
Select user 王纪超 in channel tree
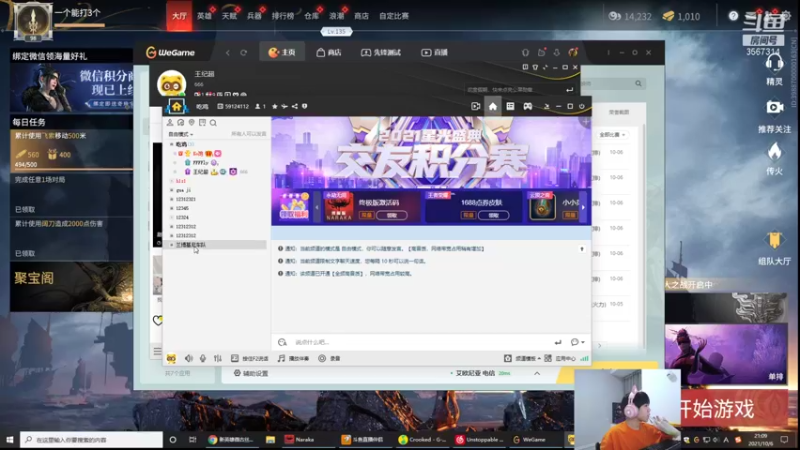coord(200,172)
